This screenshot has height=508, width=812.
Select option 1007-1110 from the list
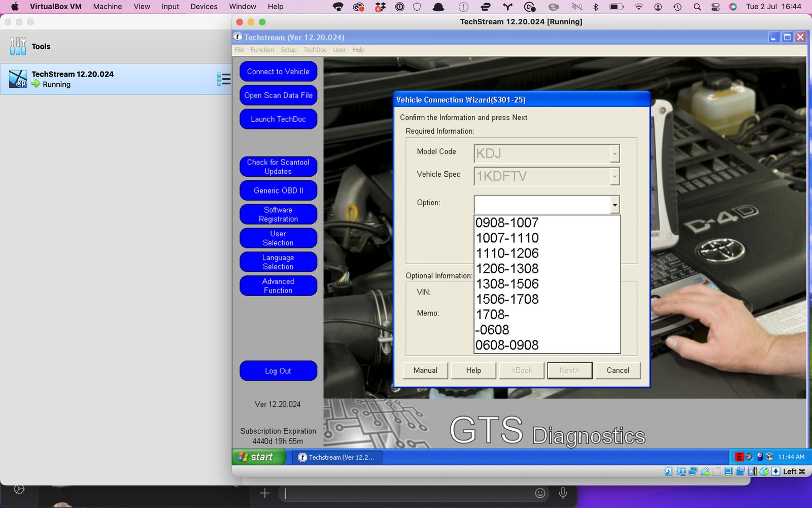(547, 238)
